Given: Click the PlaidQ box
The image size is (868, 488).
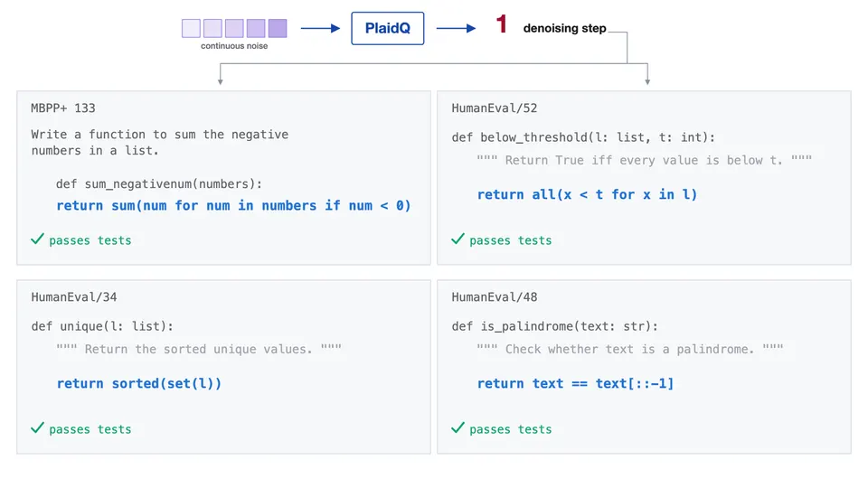Looking at the screenshot, I should coord(388,28).
